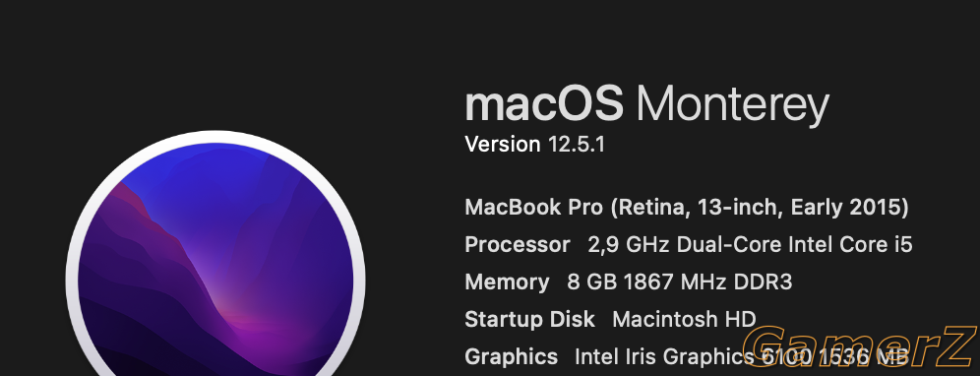Click the Memory label
Viewport: 980px width, 376px height.
[507, 282]
